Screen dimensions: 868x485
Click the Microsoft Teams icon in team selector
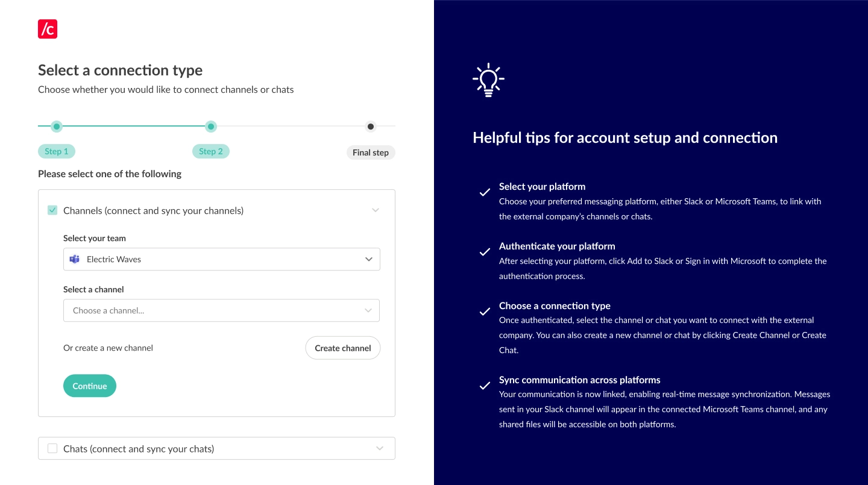75,259
